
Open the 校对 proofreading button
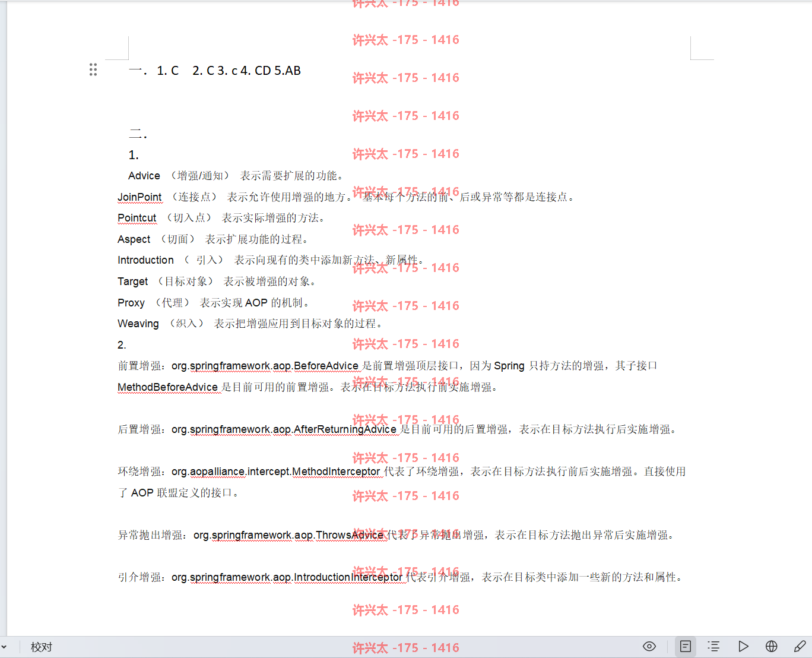click(42, 647)
